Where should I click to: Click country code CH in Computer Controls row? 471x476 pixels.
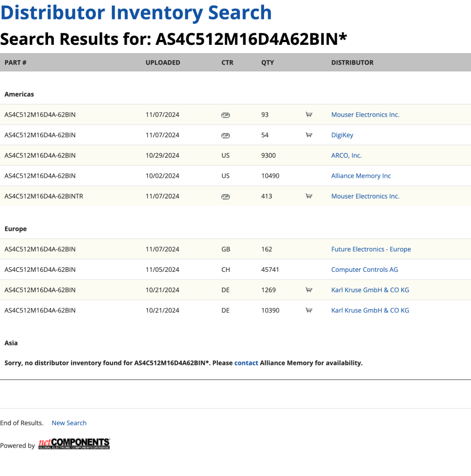pyautogui.click(x=226, y=269)
